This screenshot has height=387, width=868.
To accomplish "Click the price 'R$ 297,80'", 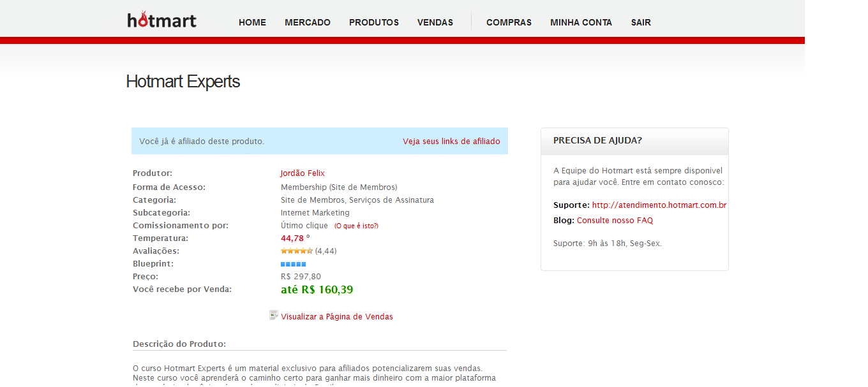I will (x=301, y=277).
